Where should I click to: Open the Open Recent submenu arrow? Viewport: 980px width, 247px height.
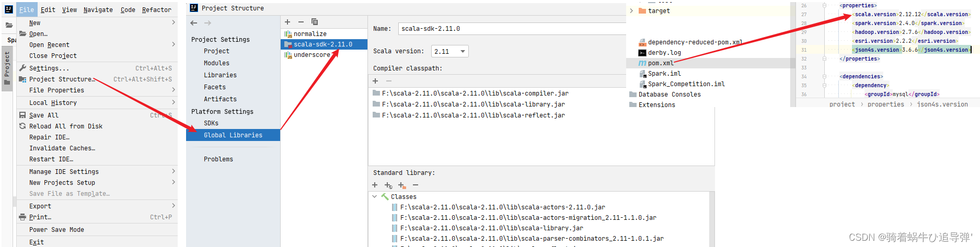pyautogui.click(x=174, y=44)
